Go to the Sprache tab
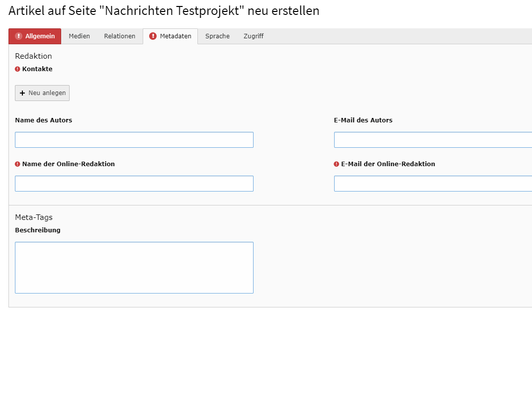The image size is (532, 400). 217,36
